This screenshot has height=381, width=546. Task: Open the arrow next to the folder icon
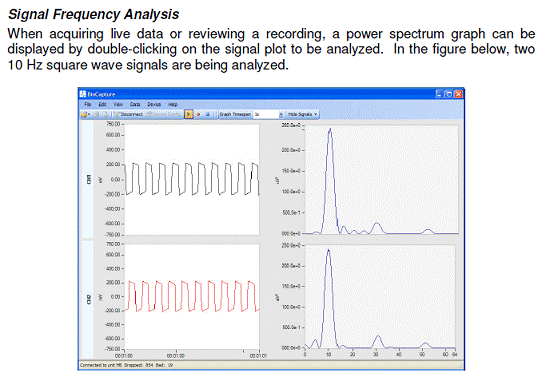(89, 114)
